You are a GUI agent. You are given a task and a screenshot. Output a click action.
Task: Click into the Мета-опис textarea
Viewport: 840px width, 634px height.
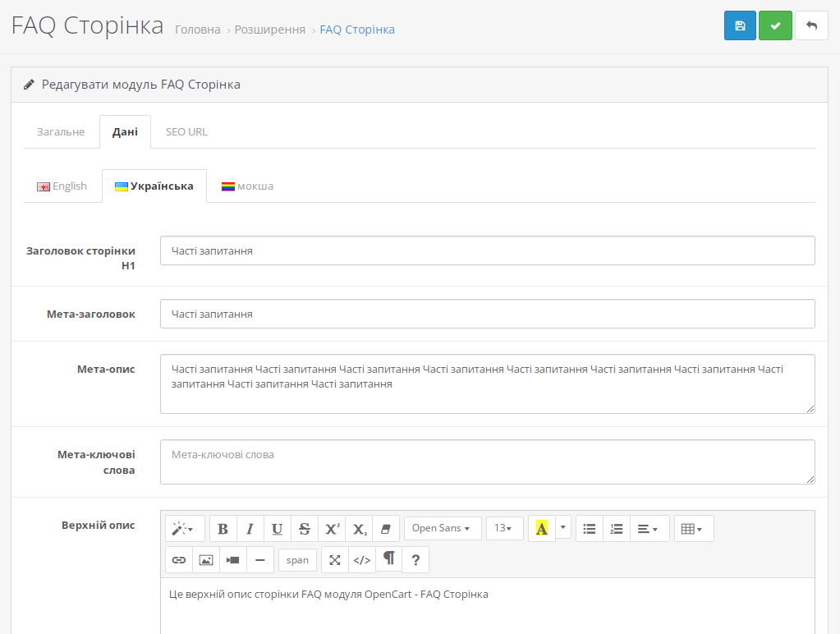coord(488,384)
